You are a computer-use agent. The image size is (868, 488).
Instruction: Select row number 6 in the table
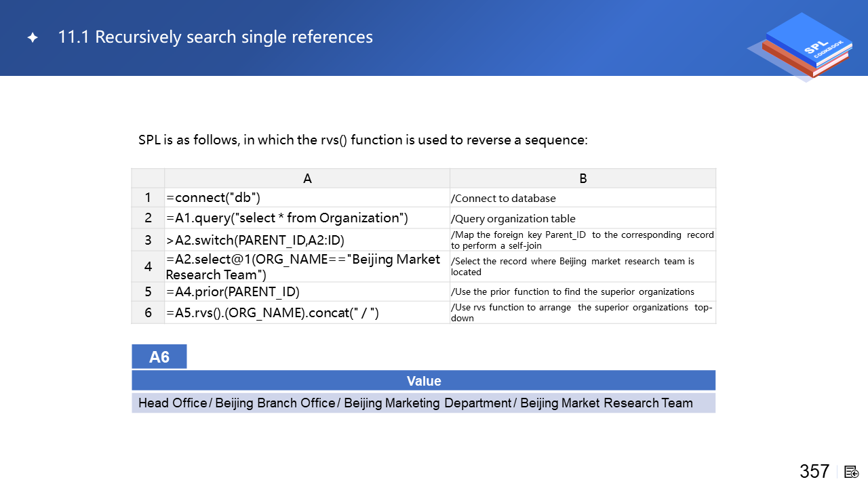[x=148, y=312]
